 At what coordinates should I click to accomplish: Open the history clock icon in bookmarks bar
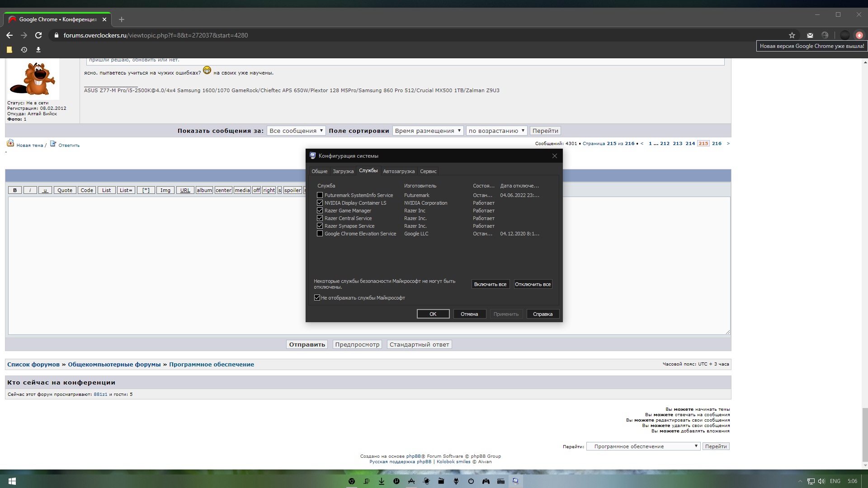[x=24, y=50]
